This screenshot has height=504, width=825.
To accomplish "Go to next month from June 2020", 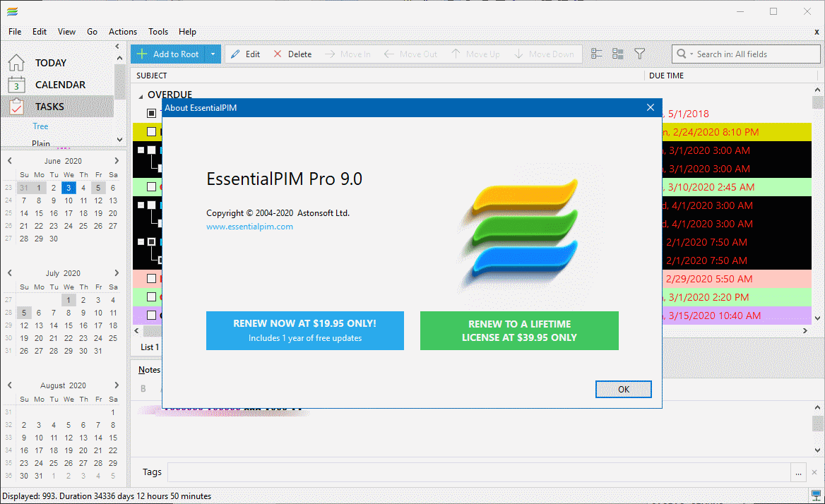I will click(x=117, y=161).
